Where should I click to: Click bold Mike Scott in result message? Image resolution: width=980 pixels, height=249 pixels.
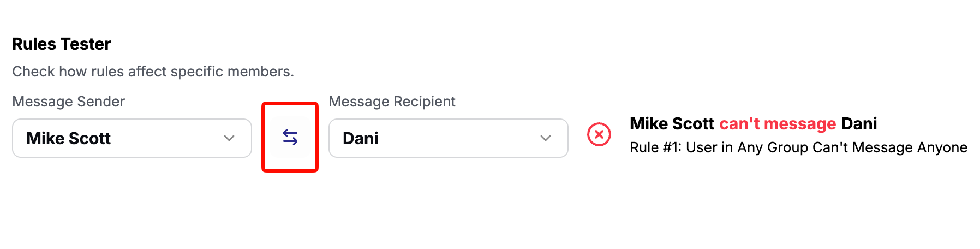(x=672, y=124)
